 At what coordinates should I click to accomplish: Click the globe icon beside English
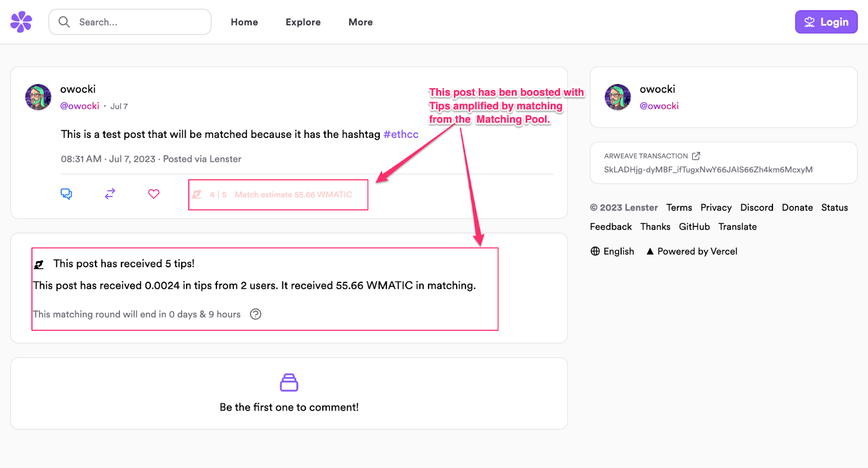pos(593,251)
